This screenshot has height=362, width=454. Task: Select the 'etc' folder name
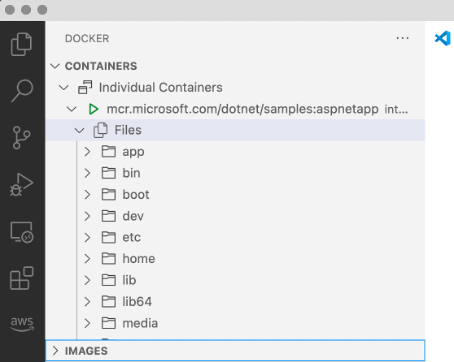click(x=131, y=237)
